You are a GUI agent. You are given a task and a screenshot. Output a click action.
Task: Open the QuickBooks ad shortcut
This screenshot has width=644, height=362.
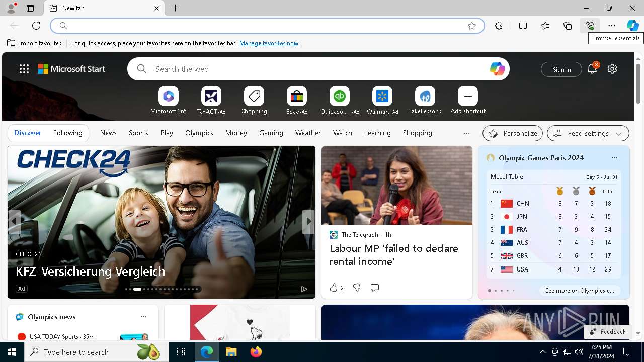tap(340, 96)
